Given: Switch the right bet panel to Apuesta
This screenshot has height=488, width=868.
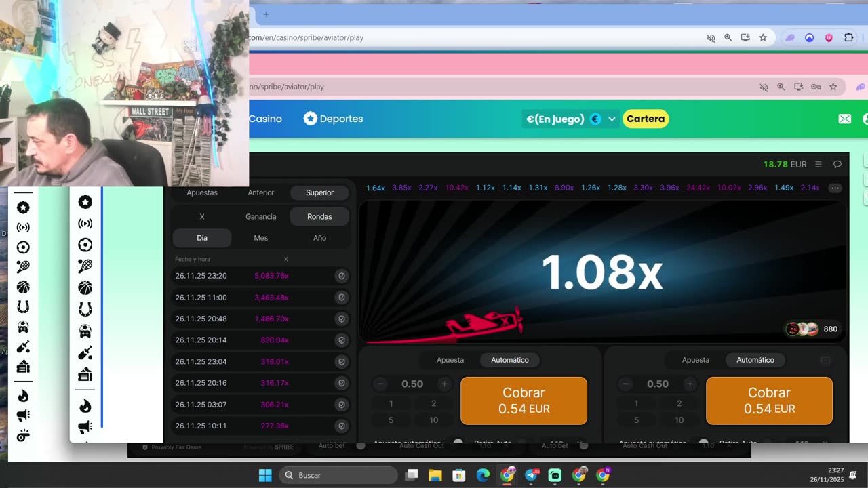Looking at the screenshot, I should click(696, 360).
